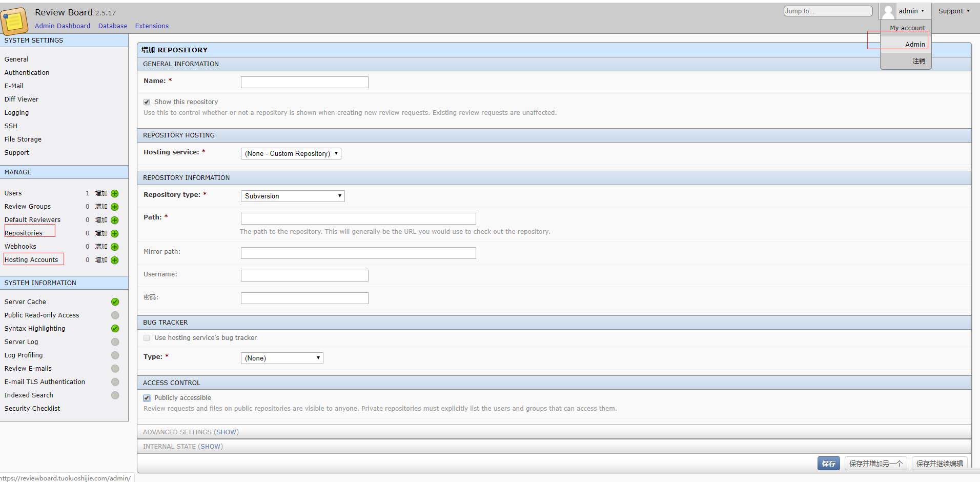Image resolution: width=980 pixels, height=482 pixels.
Task: Click the Mirror path input field
Action: point(358,253)
